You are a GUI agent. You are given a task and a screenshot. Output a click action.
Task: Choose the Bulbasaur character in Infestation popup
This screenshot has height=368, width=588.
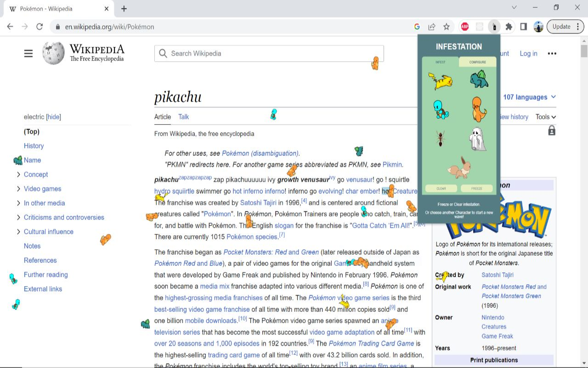[479, 79]
